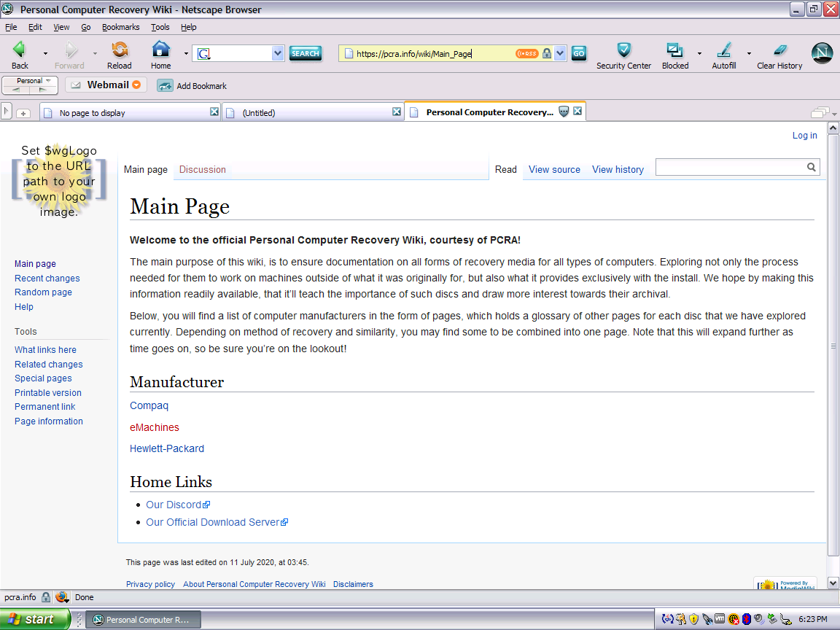Screen dimensions: 840x630
Task: Click the SEARCH button
Action: click(x=306, y=53)
